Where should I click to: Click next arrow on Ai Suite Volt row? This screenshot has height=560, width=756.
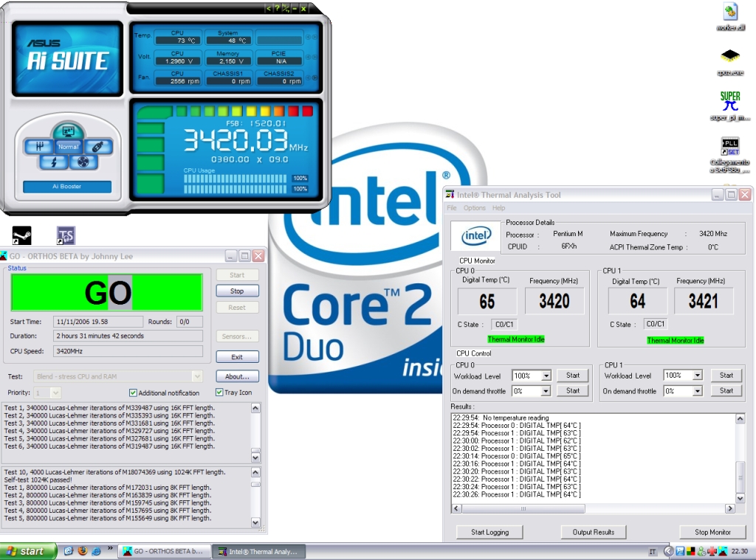tap(315, 58)
